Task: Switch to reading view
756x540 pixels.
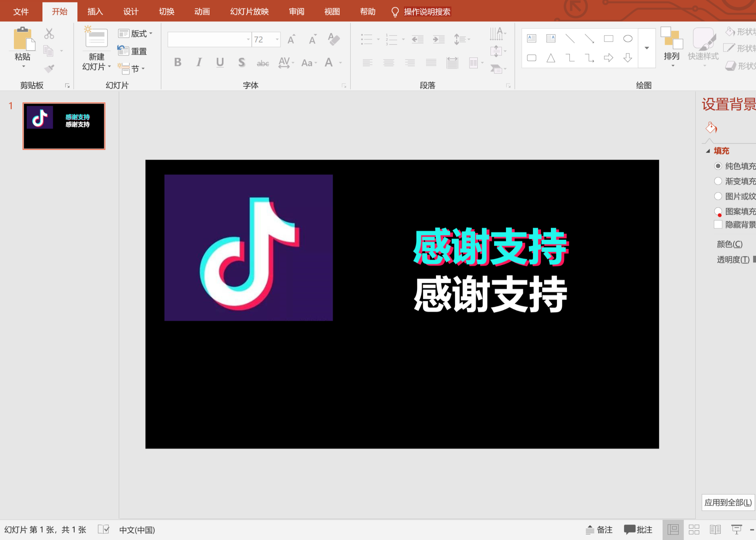Action: [715, 530]
